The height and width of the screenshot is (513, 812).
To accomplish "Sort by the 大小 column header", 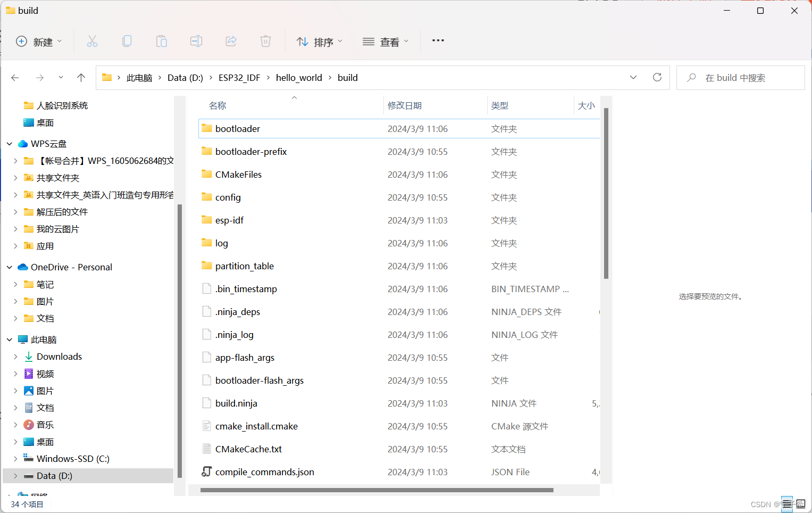I will pos(587,105).
